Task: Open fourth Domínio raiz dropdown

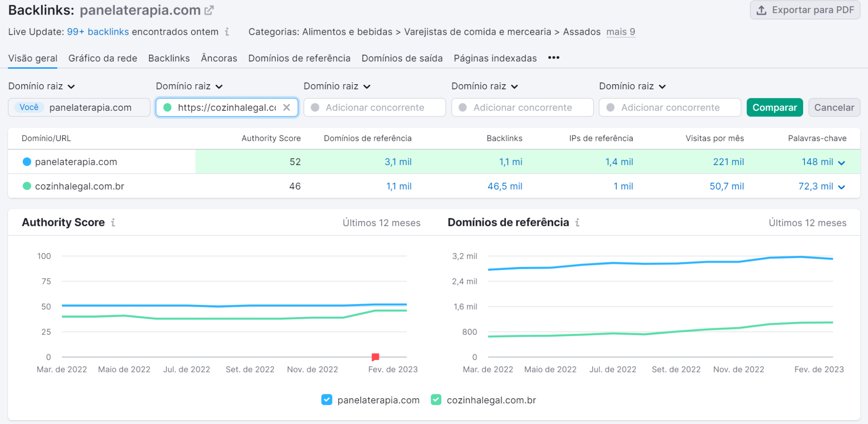Action: click(485, 86)
